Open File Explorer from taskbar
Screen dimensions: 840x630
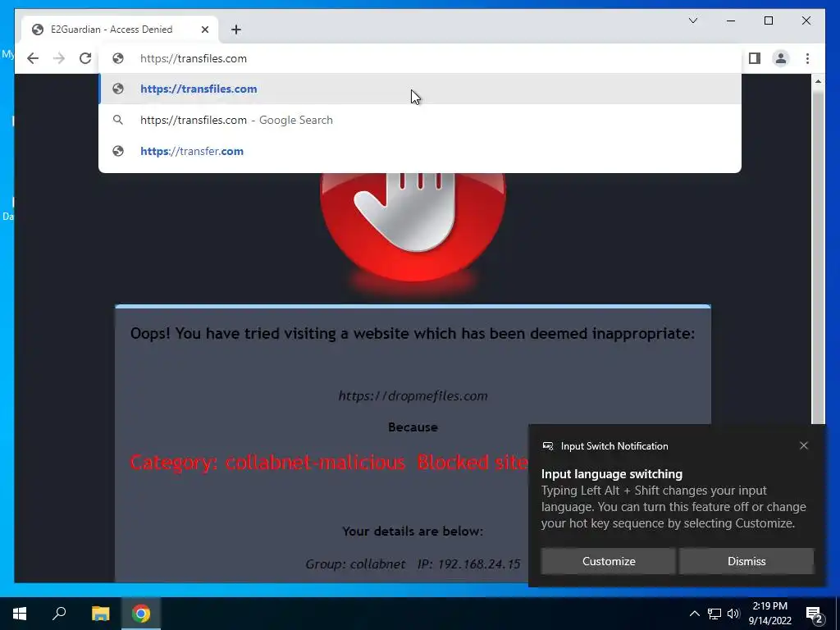pos(100,614)
